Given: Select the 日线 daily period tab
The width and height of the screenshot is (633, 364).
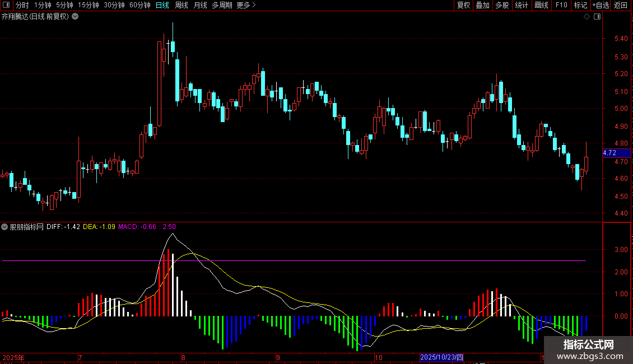Looking at the screenshot, I should click(162, 5).
